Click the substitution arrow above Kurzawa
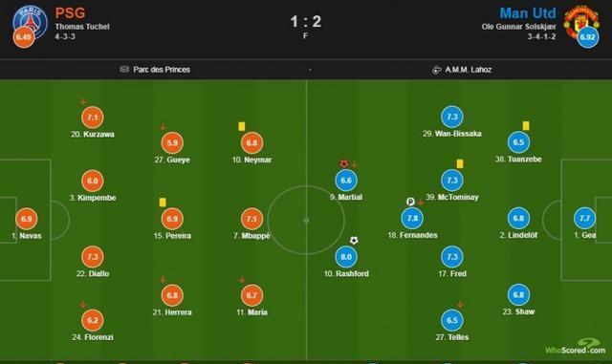 point(83,101)
